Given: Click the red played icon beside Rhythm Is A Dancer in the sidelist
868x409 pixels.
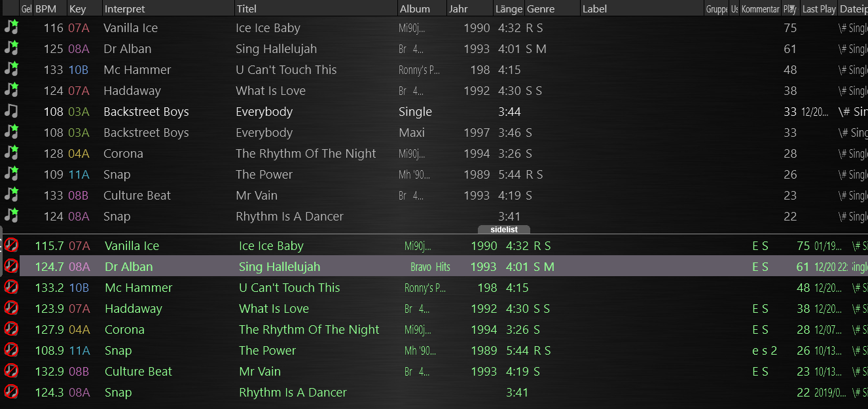Looking at the screenshot, I should pyautogui.click(x=11, y=392).
